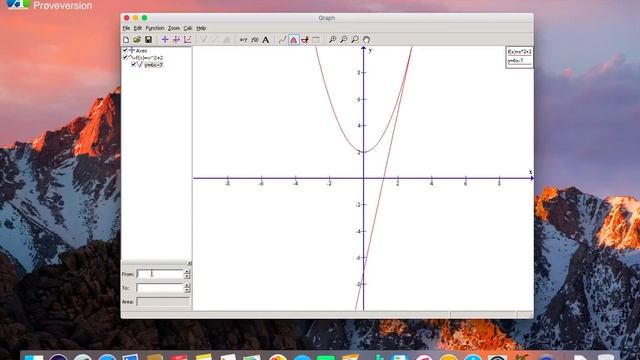Click the Area result field

tap(163, 302)
